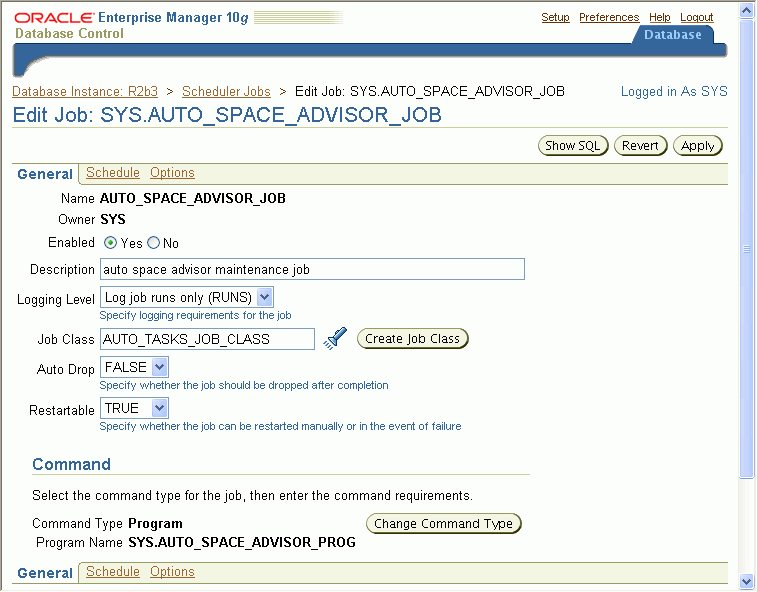Open the Setup link in header
The height and width of the screenshot is (592, 757).
[555, 17]
